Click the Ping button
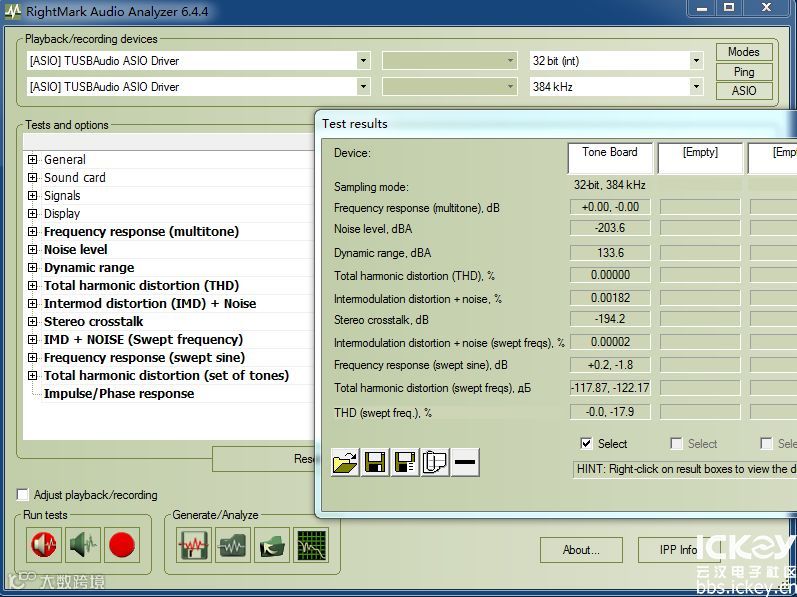Viewport: 797px width, 597px height. tap(744, 72)
